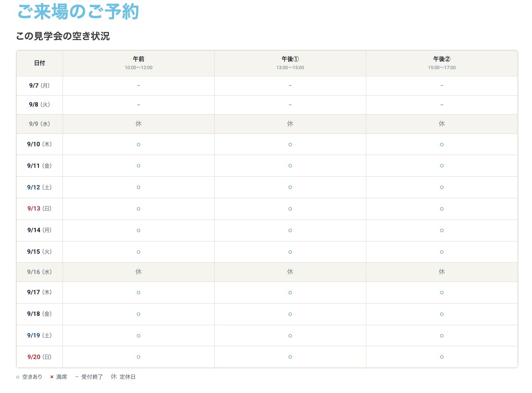Click the ご来場のご予約 page heading
The height and width of the screenshot is (393, 532).
pos(78,11)
